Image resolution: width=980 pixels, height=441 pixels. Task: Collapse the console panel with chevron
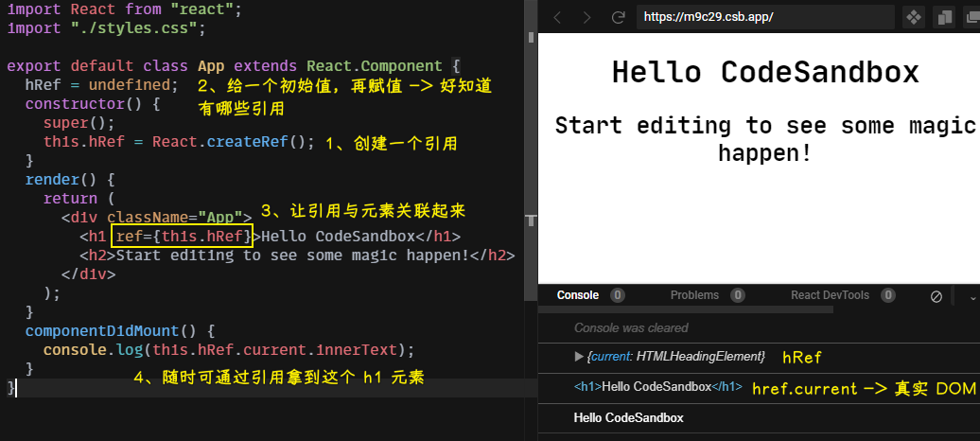pos(971,296)
